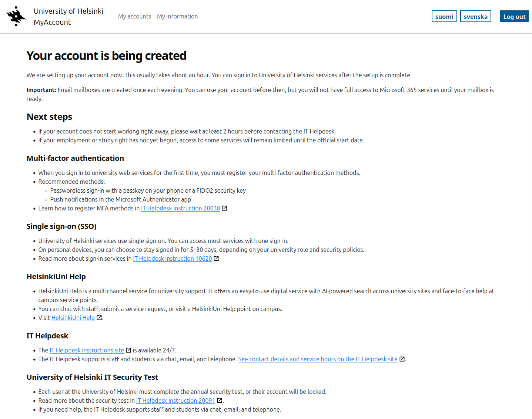Click the 'Your account is being created' heading

[106, 56]
